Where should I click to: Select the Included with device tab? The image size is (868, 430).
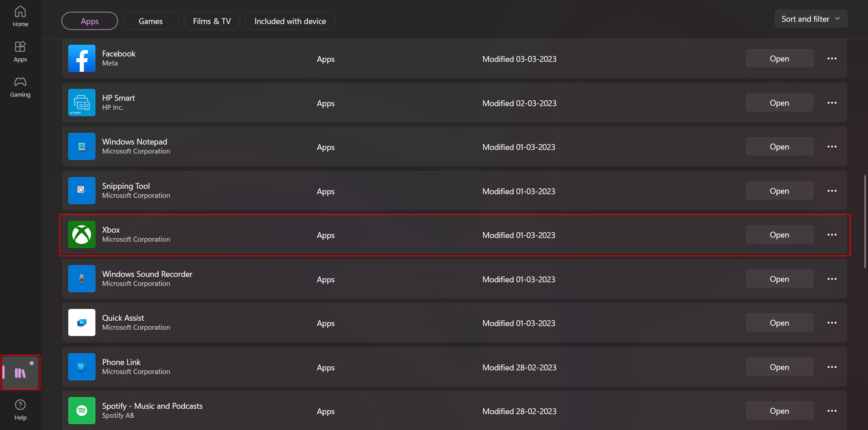coord(290,21)
